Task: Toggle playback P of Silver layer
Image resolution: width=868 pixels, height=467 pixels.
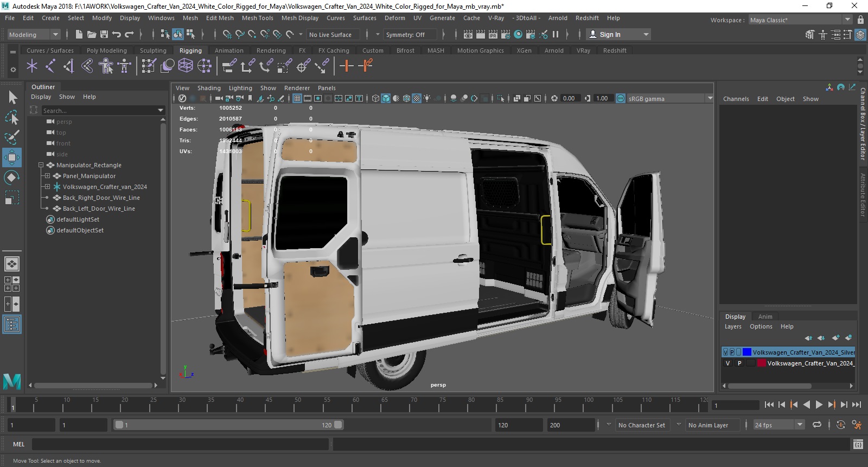Action: [732, 352]
